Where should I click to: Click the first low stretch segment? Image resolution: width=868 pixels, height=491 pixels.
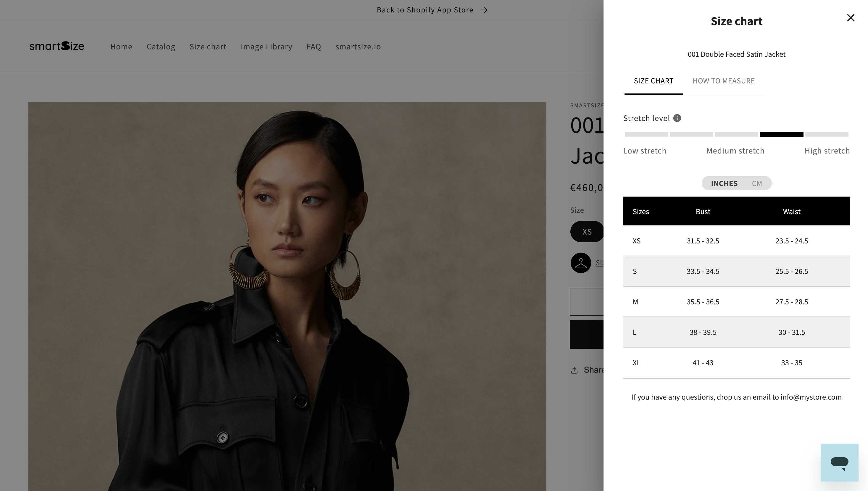[646, 134]
